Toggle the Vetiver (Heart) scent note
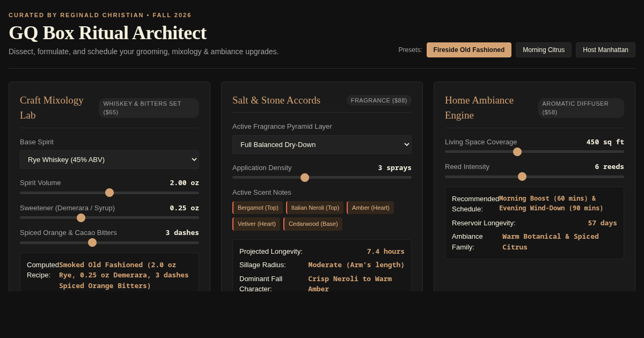 pos(257,224)
